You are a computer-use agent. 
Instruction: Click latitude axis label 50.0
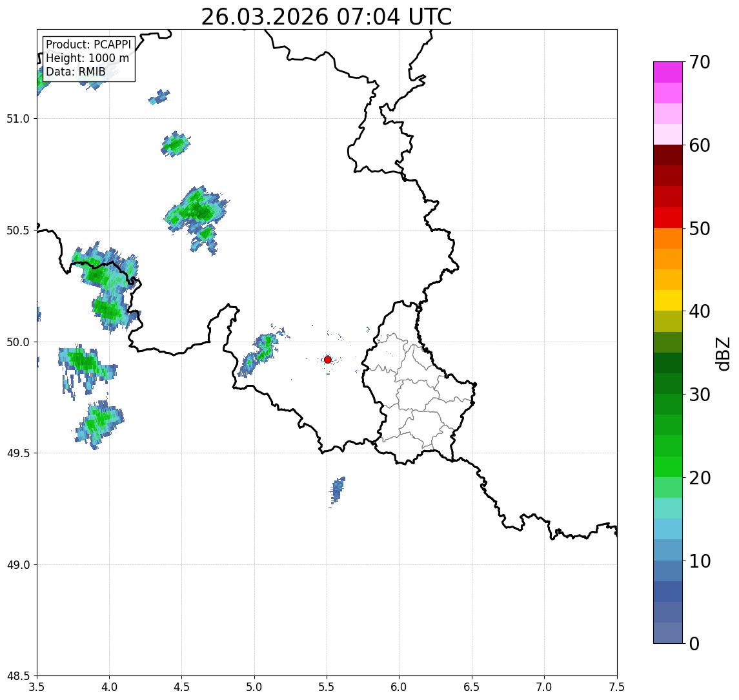18,342
